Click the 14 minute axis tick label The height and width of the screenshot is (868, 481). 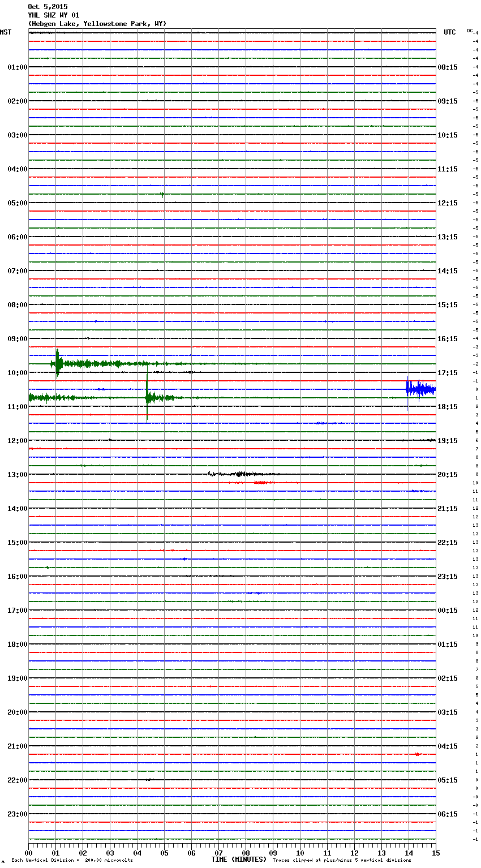409,853
